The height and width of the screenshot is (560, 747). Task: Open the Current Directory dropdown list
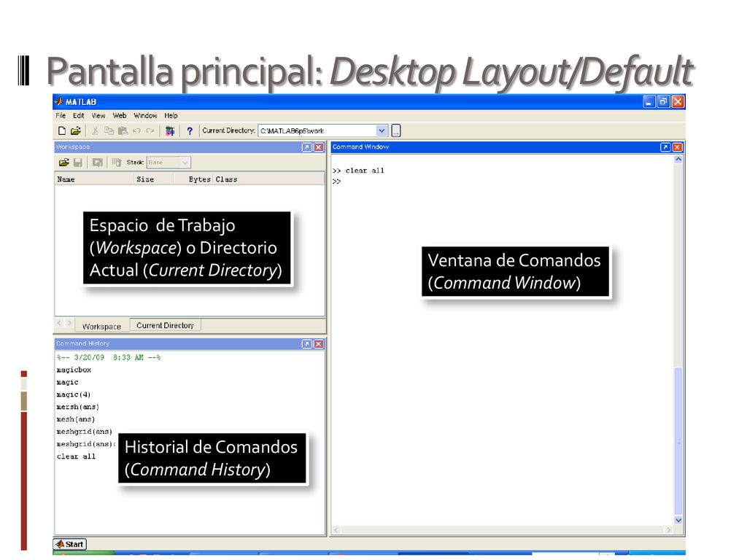point(382,131)
